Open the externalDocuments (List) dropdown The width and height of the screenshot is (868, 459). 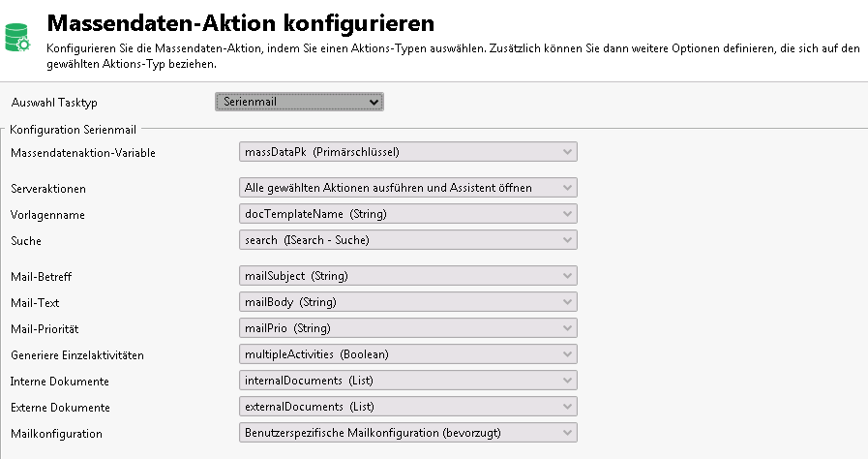[x=407, y=407]
